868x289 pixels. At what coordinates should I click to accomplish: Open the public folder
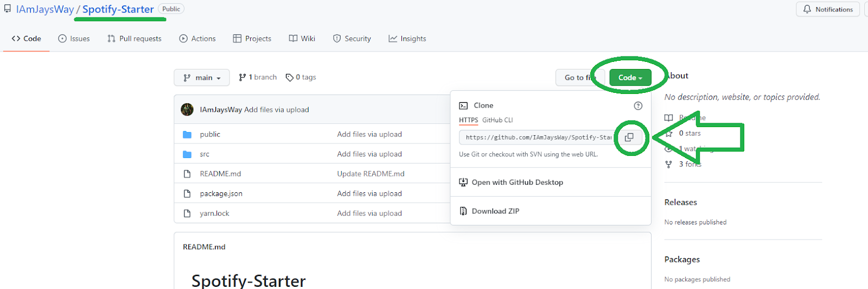coord(210,134)
